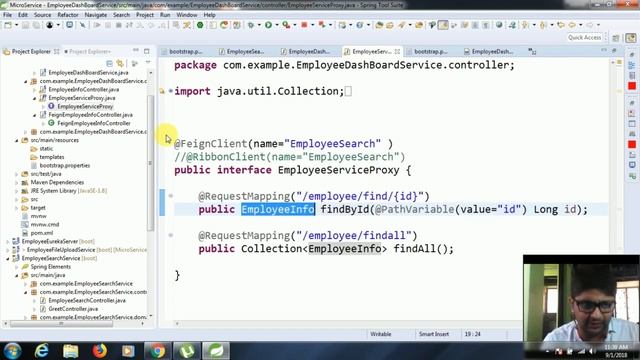The width and height of the screenshot is (640, 360).
Task: Select EmployeeInfoController.java in tree
Action: pos(84,89)
